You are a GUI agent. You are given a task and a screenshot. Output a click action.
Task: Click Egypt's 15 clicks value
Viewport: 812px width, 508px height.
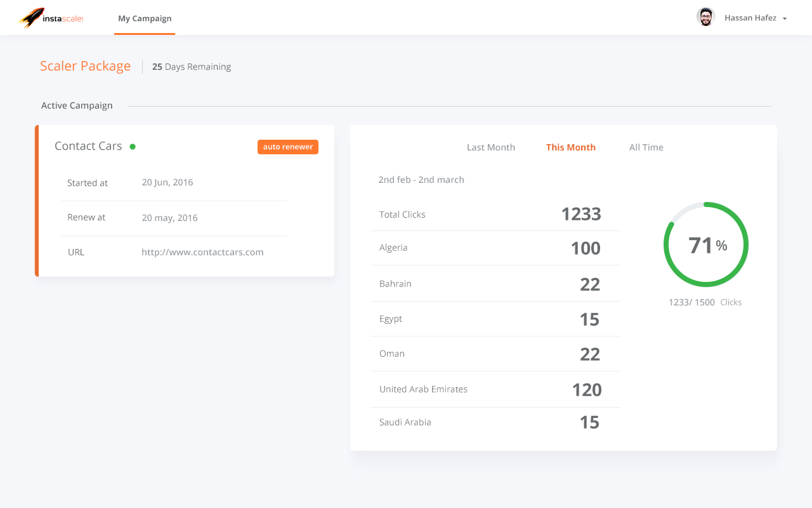point(589,319)
